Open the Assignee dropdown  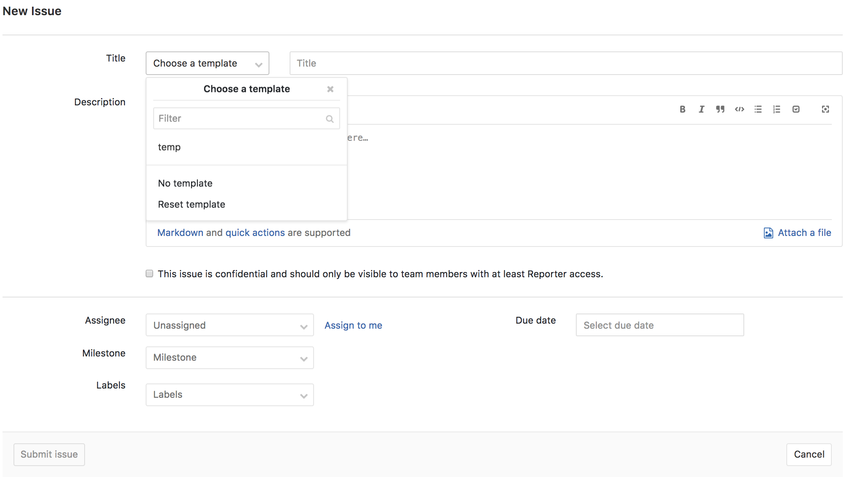(x=229, y=325)
